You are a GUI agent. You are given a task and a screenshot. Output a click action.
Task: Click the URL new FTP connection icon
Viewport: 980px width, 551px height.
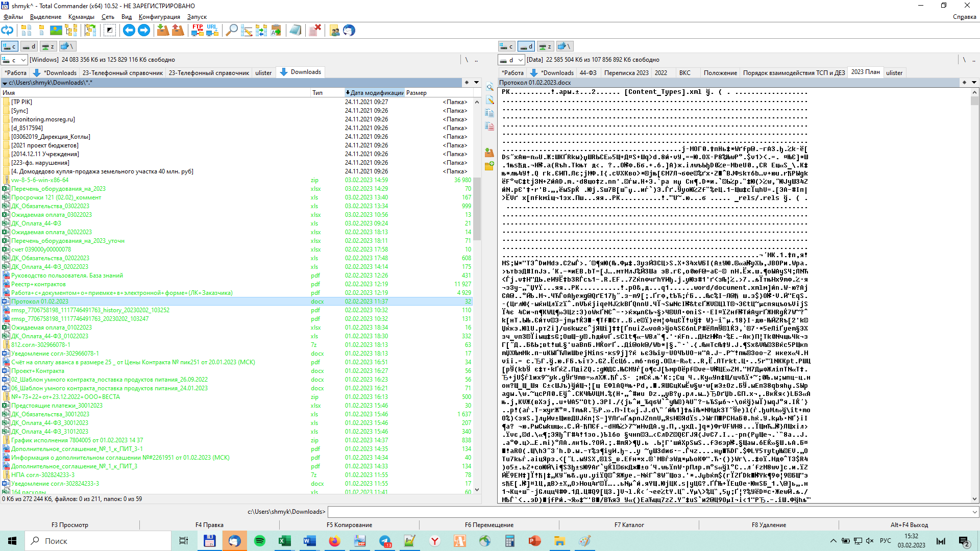click(x=212, y=31)
